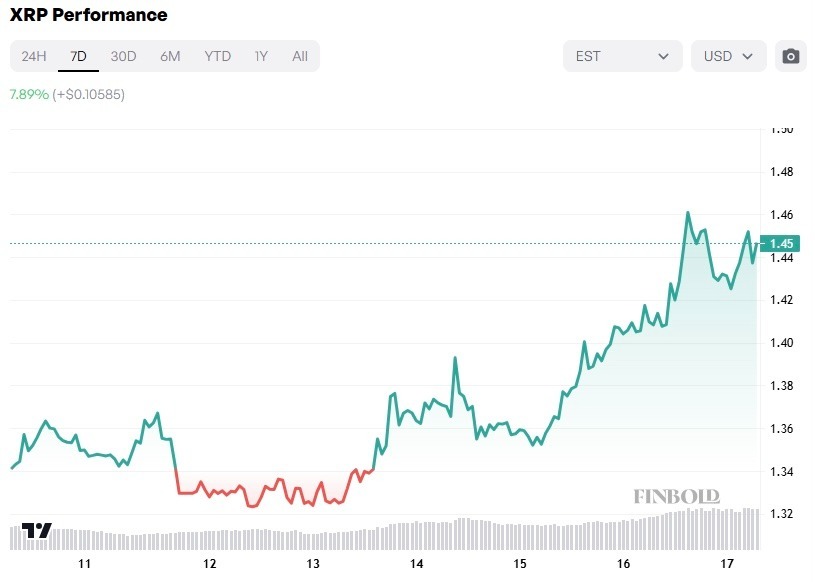Click date label 11 on time axis
This screenshot has width=815, height=582.
85,564
